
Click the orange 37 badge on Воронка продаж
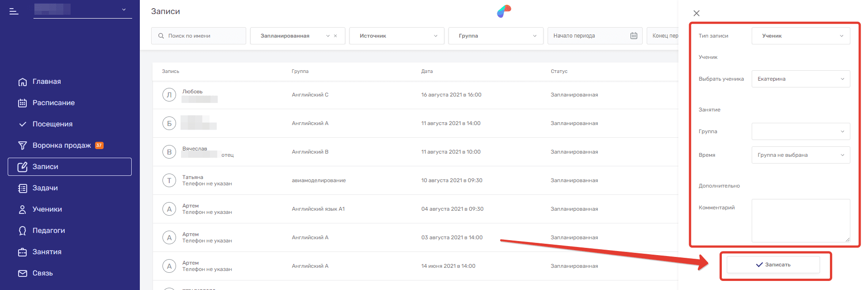(99, 145)
